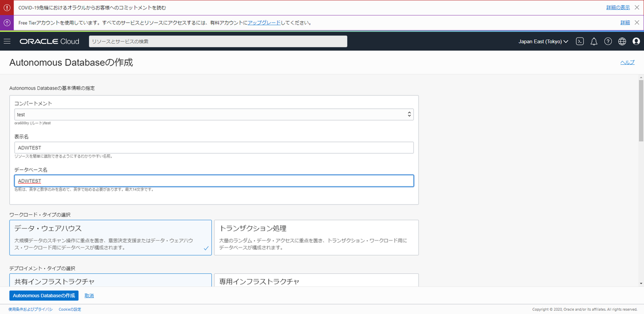Select the データ・ウェアハウス workload card

click(x=111, y=237)
